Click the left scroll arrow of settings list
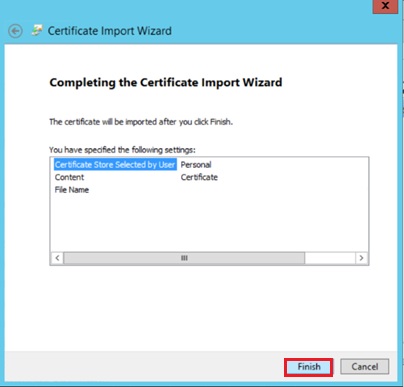Viewport: 404px width, 387px height. pos(57,258)
